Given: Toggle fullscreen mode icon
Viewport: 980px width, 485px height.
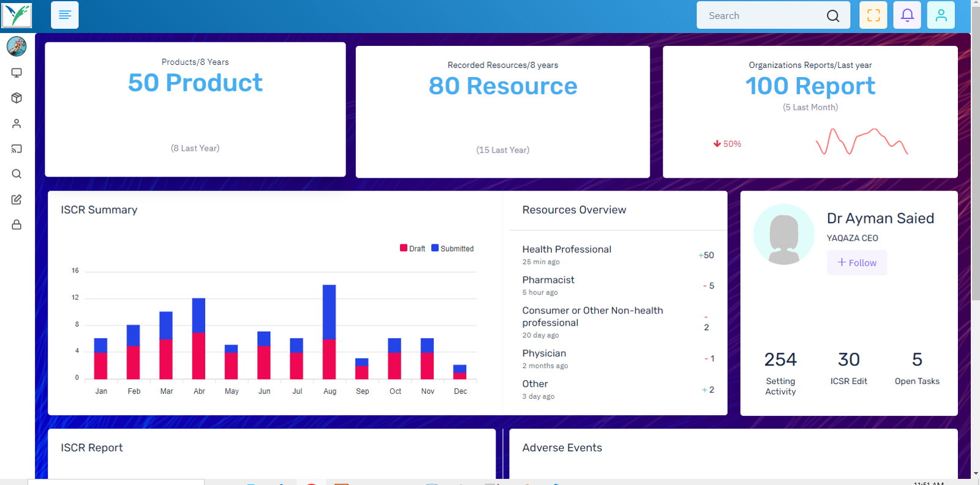Looking at the screenshot, I should [x=873, y=15].
